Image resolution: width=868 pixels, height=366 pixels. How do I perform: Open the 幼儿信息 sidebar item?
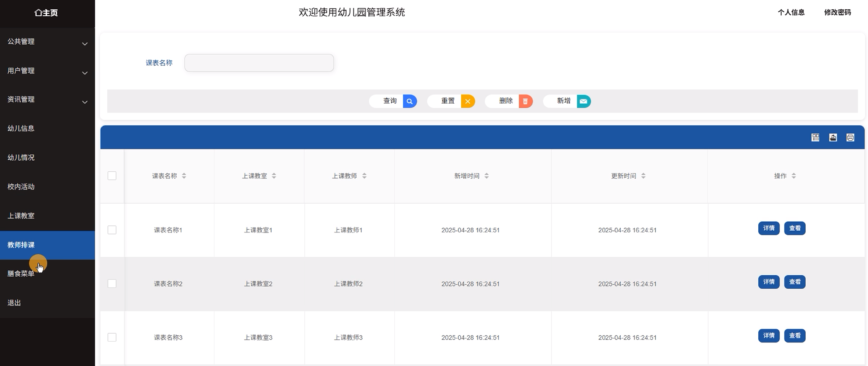[x=21, y=129]
